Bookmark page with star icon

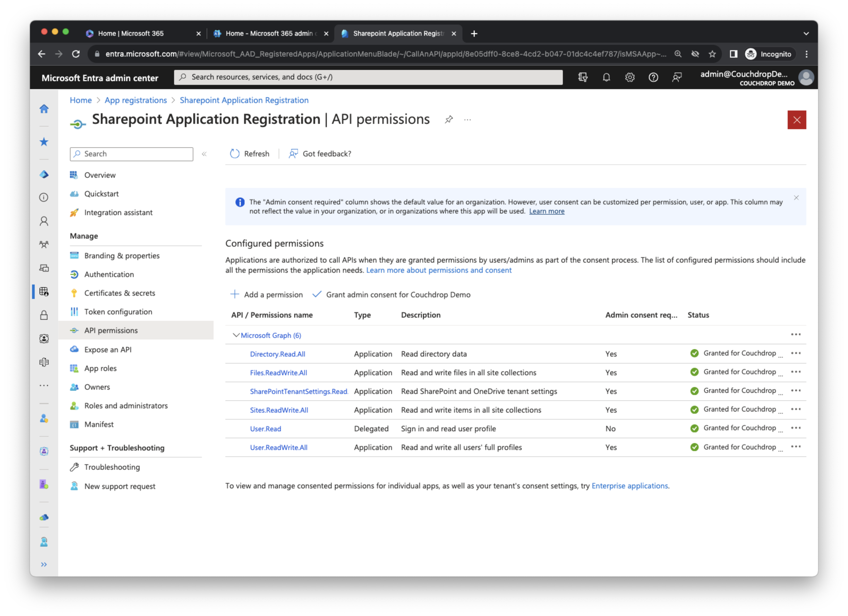pos(712,54)
